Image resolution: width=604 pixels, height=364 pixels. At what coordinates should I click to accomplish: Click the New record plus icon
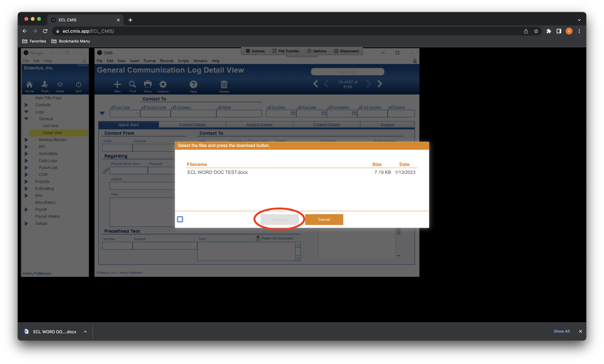point(117,84)
